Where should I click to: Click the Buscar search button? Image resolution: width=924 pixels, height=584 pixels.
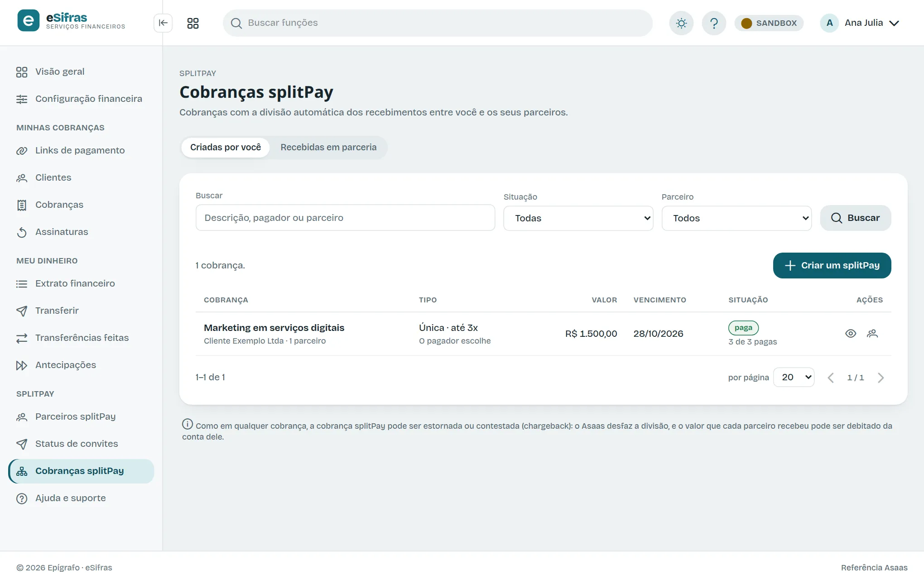click(856, 218)
